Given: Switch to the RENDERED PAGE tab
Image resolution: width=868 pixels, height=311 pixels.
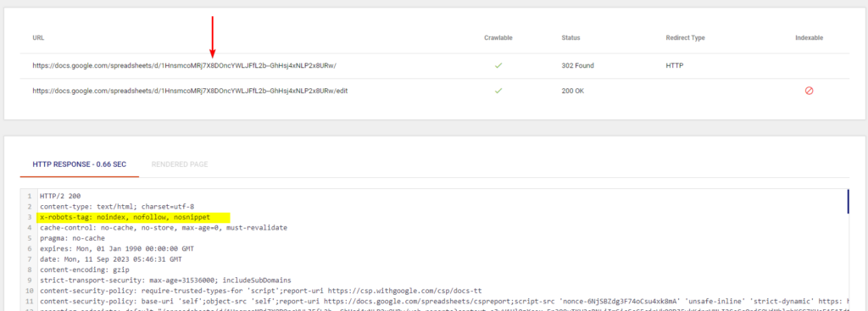Looking at the screenshot, I should pos(180,164).
